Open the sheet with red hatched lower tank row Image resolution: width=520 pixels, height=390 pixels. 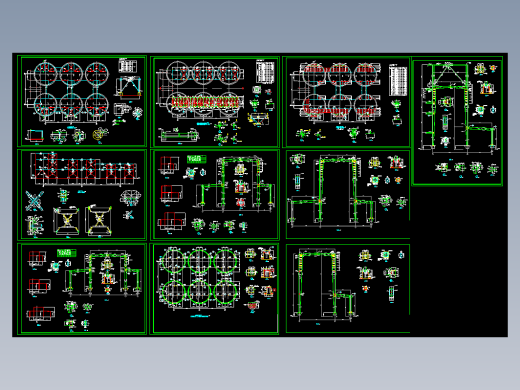click(x=215, y=102)
